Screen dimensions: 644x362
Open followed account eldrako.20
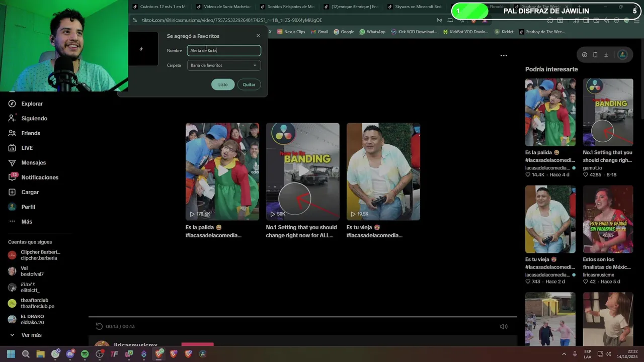[26, 319]
